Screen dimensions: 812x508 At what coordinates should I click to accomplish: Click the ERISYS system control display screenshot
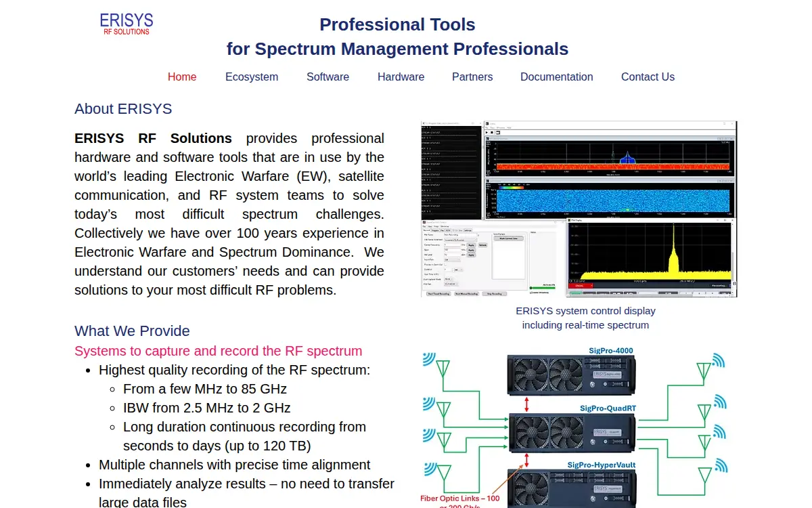[579, 209]
